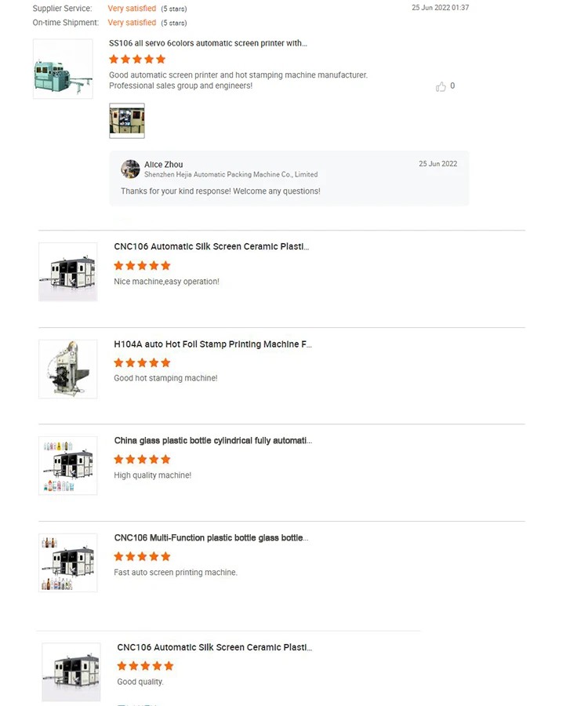The height and width of the screenshot is (706, 588).
Task: Click the star rating under H104A review
Action: tap(142, 363)
